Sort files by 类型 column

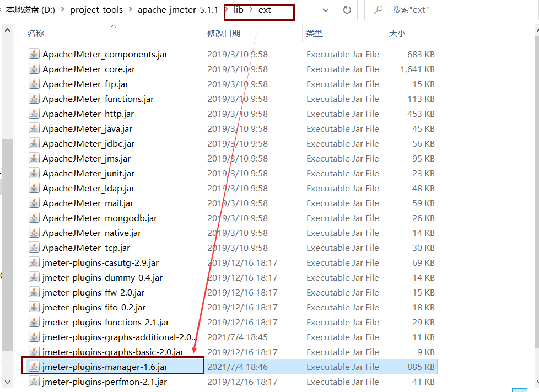coord(315,33)
